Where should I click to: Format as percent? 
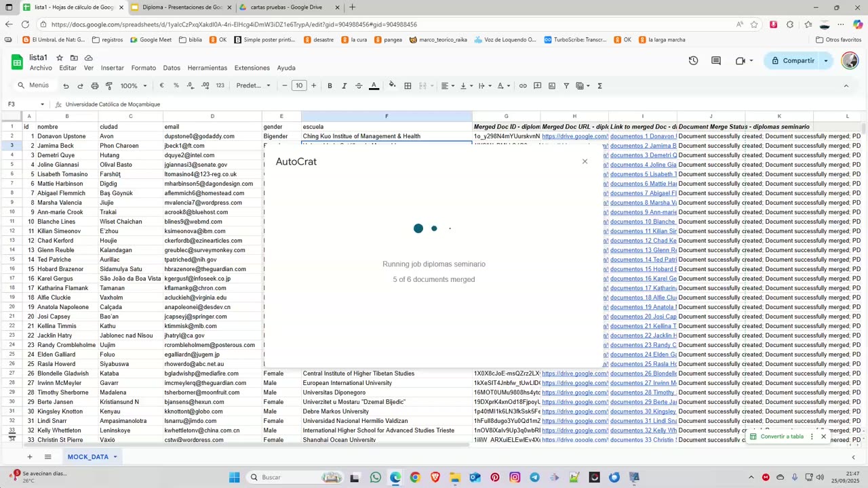(176, 86)
